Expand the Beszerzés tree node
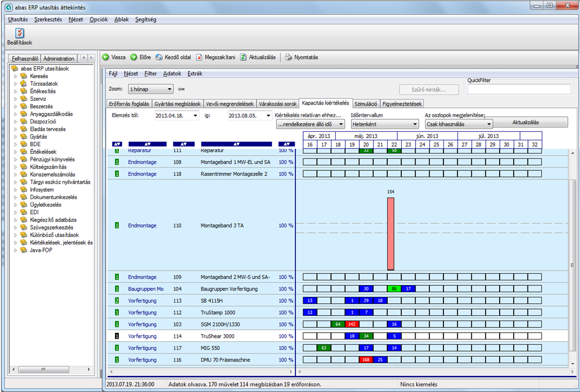 (16, 107)
